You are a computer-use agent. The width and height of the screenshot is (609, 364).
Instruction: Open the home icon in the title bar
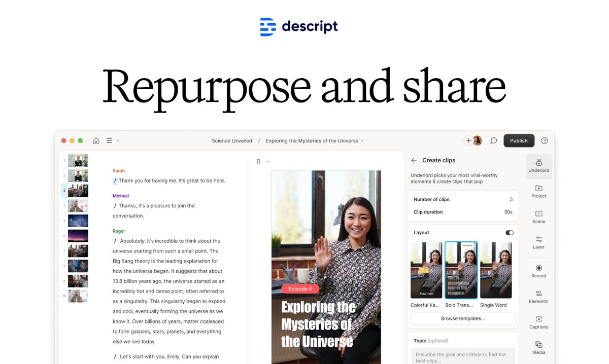[x=96, y=140]
